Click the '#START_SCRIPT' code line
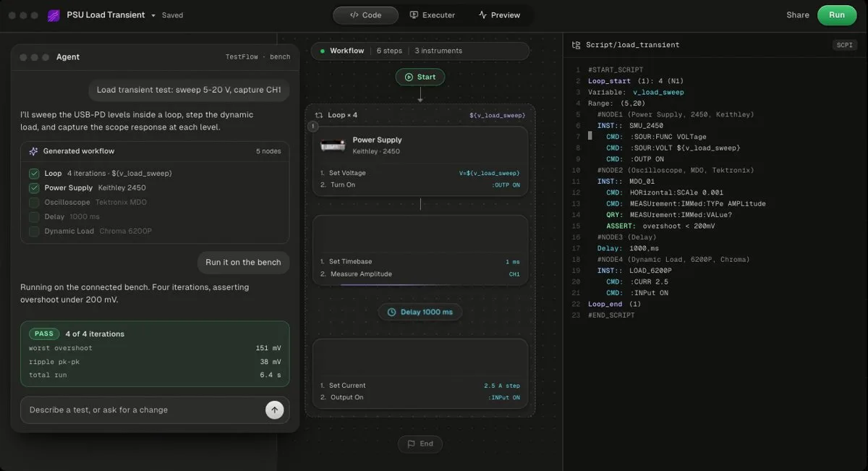Screen dimensions: 868x471 616,70
